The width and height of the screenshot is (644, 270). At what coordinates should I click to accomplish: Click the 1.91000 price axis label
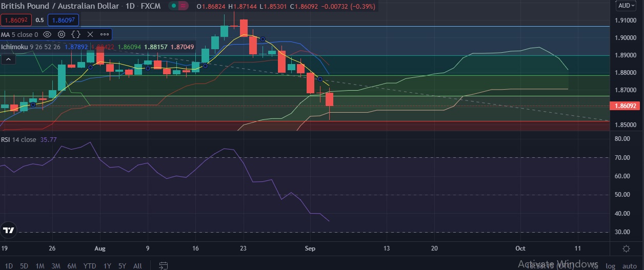coord(626,20)
